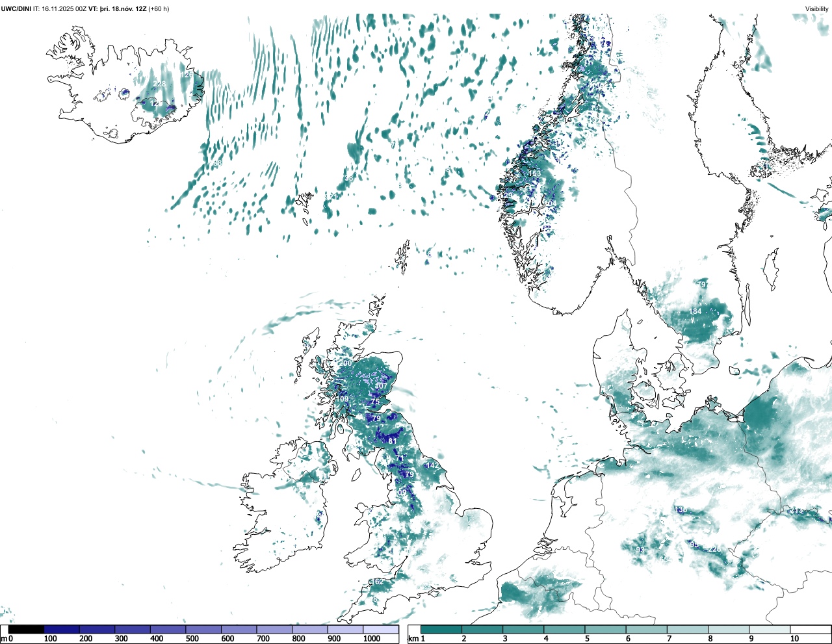Click the '107' value in eastern Scotland
The height and width of the screenshot is (644, 832).
381,386
